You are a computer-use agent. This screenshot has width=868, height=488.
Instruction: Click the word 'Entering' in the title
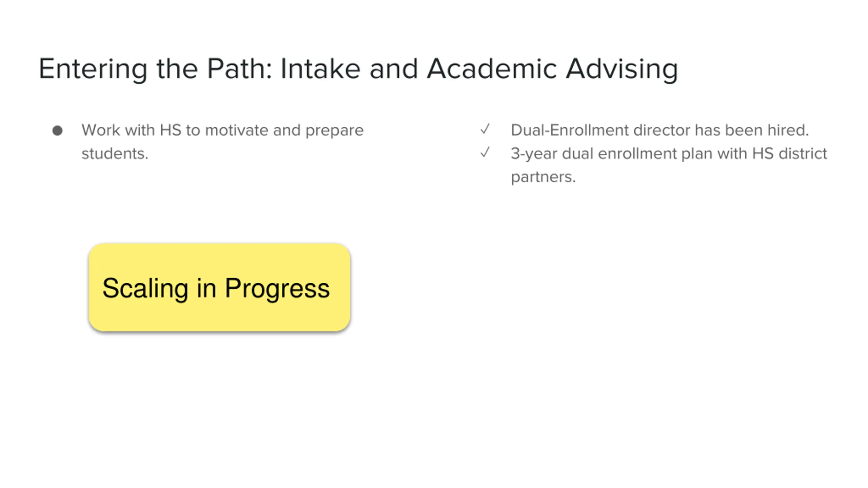[93, 69]
